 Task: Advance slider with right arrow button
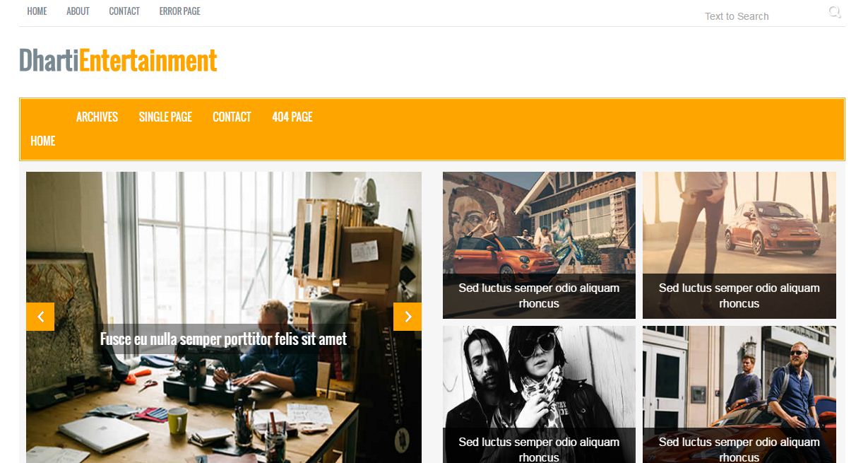(x=408, y=317)
